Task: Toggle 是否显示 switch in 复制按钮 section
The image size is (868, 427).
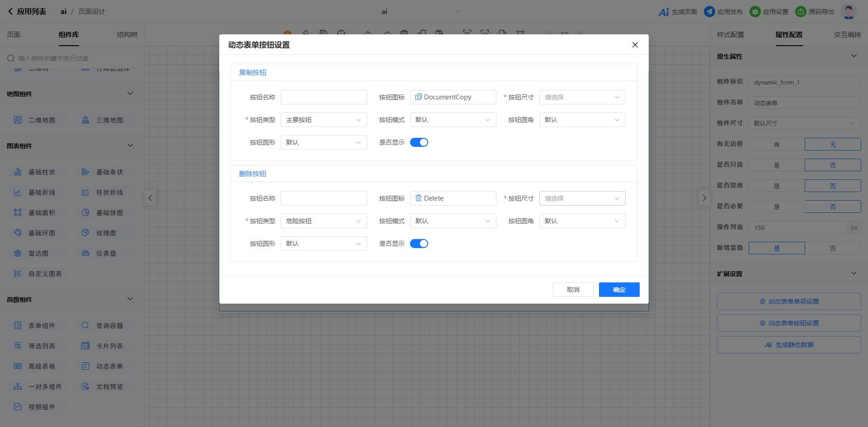Action: coord(419,142)
